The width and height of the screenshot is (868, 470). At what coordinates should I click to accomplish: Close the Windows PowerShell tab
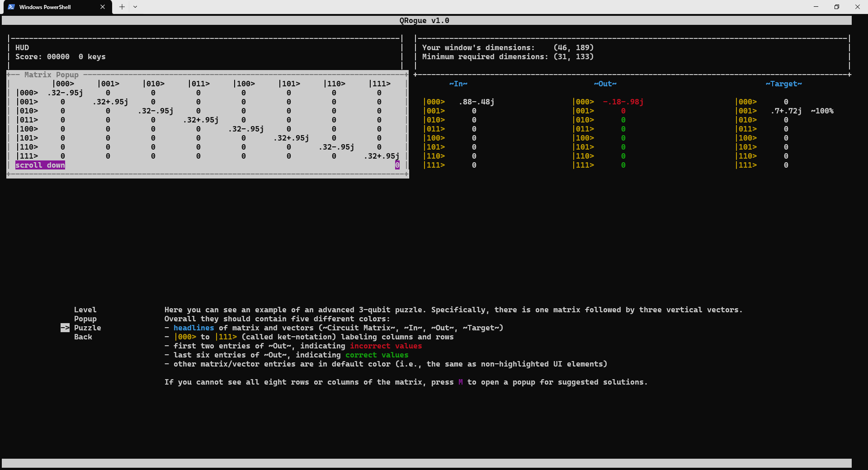point(103,7)
